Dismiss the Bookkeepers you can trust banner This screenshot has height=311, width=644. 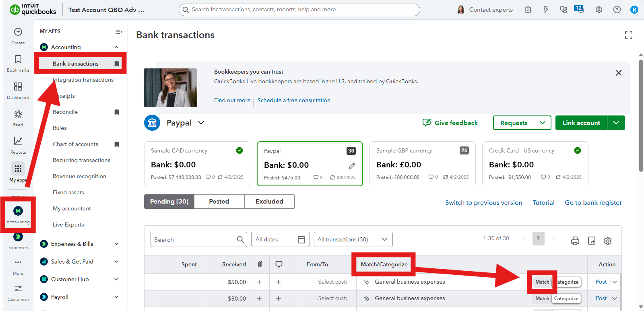click(x=619, y=73)
